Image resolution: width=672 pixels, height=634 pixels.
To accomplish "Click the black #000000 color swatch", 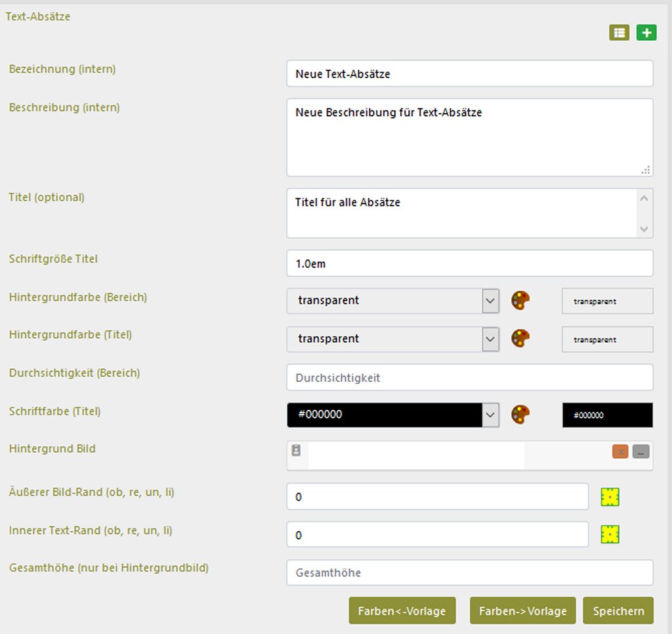I will click(607, 415).
